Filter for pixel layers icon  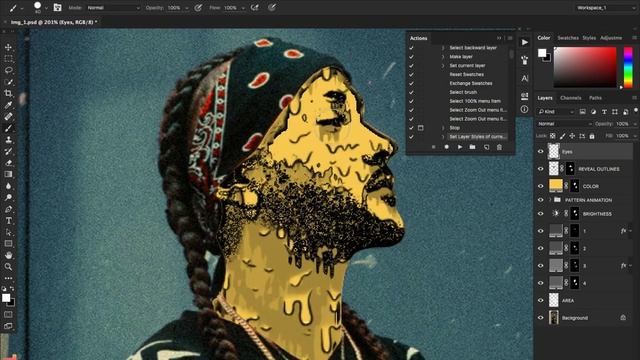coord(582,111)
